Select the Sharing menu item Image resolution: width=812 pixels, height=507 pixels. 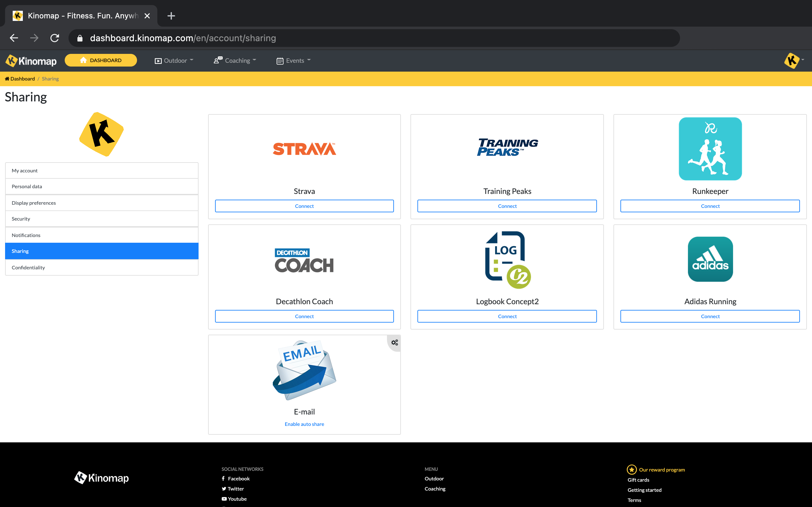point(101,251)
